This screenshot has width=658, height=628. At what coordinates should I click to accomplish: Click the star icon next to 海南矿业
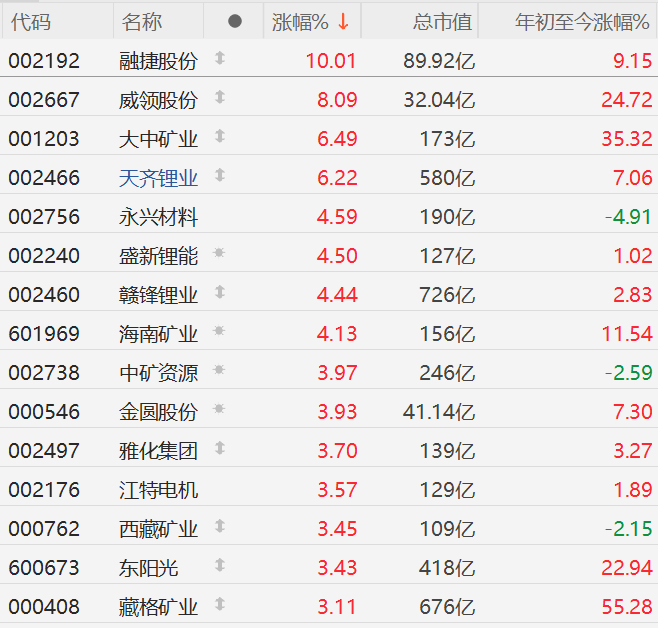pos(219,331)
